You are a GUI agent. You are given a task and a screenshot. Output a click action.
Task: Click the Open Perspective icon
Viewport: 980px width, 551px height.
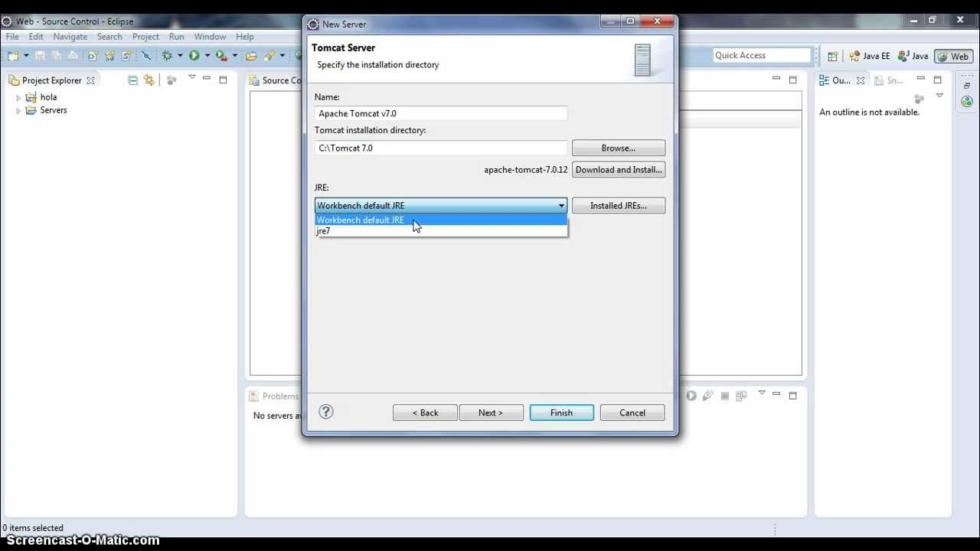point(832,56)
